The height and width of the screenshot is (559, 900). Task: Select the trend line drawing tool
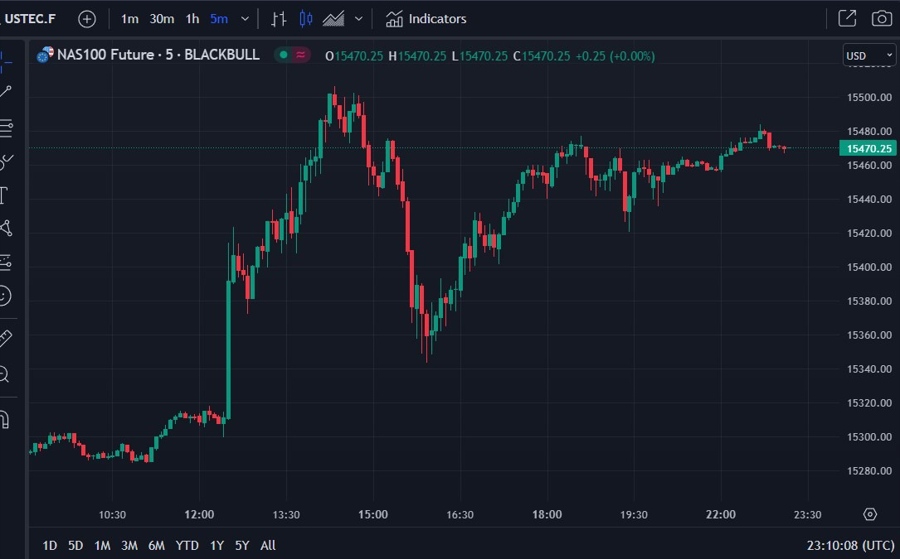tap(6, 91)
